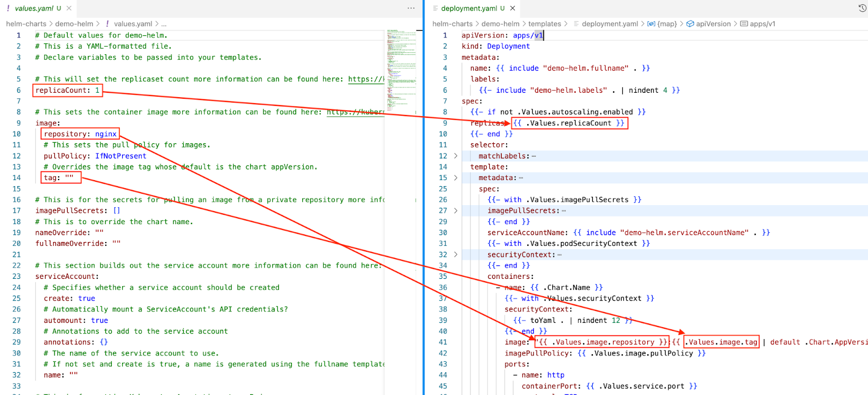868x395 pixels.
Task: Follow the https:// link on line 5
Action: [x=366, y=79]
